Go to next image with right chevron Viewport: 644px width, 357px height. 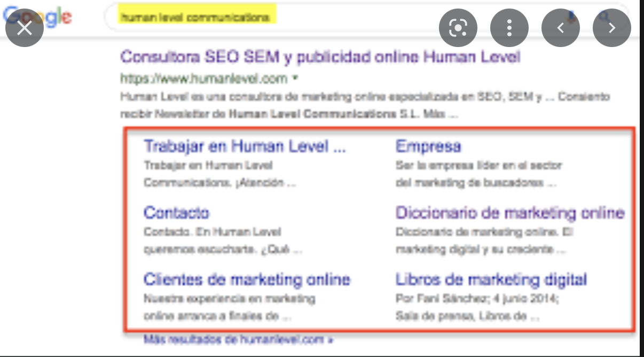click(x=612, y=28)
